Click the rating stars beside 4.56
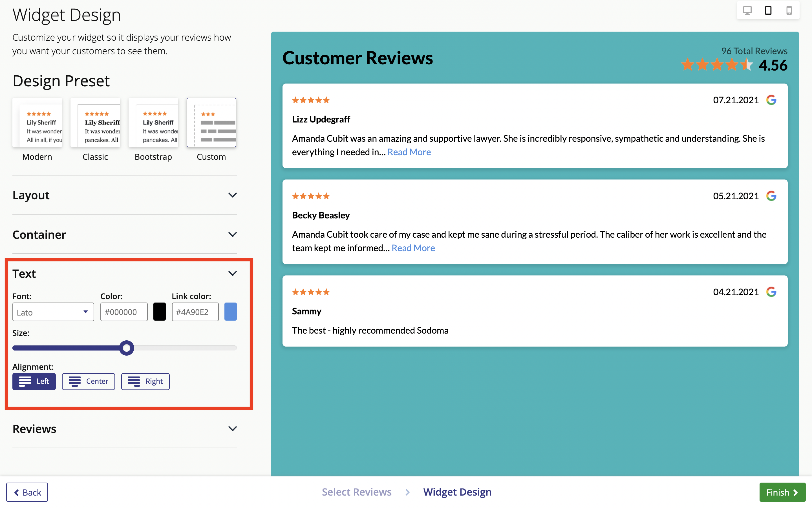The height and width of the screenshot is (508, 812). pyautogui.click(x=717, y=65)
